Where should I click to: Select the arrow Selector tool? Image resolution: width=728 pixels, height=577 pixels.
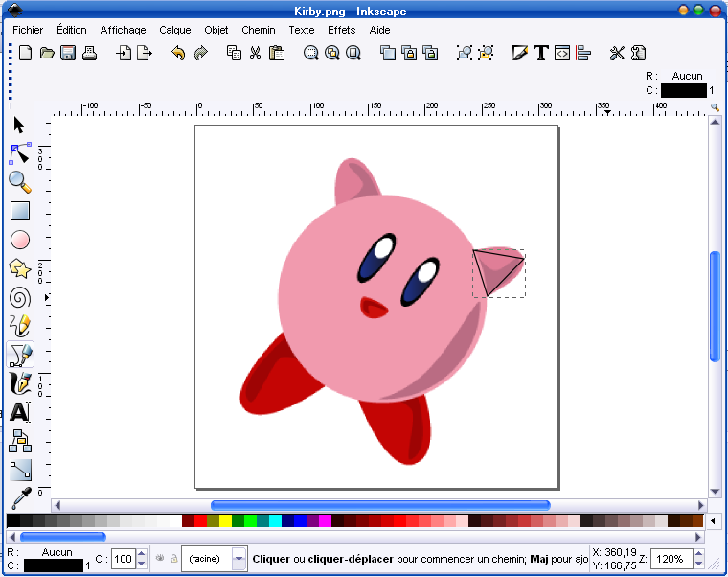click(19, 125)
